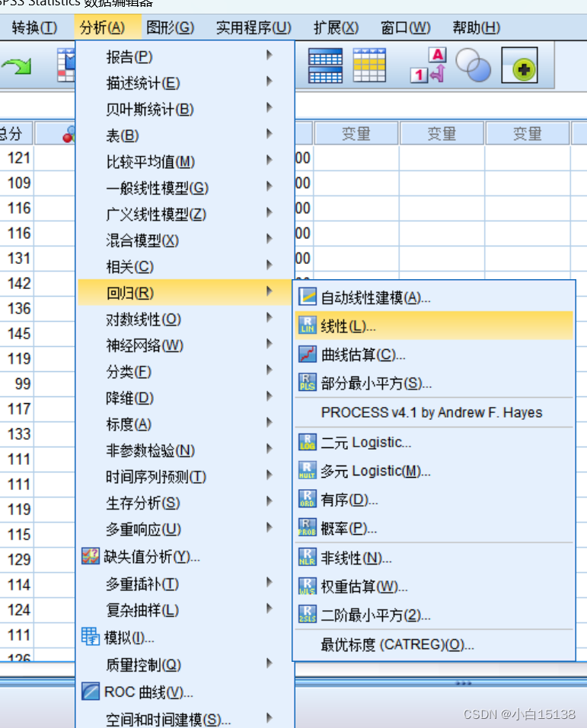
Task: Click the PLS partial least squares icon
Action: tap(308, 383)
